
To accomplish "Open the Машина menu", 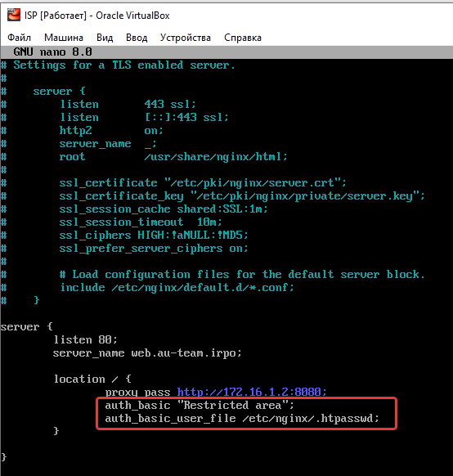I will 64,38.
